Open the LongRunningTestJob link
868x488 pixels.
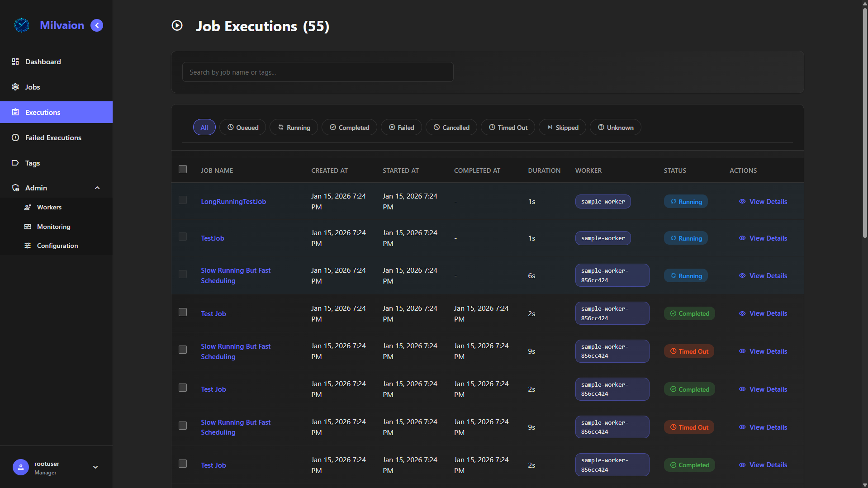pyautogui.click(x=233, y=202)
